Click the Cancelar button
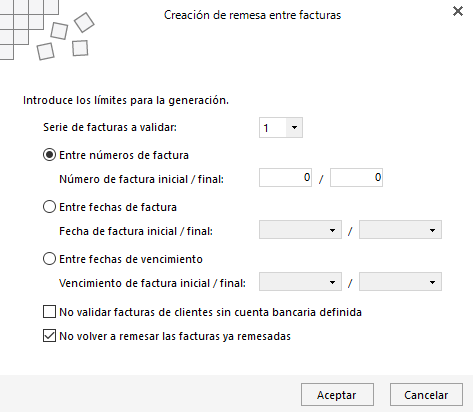This screenshot has width=473, height=412. point(426,395)
